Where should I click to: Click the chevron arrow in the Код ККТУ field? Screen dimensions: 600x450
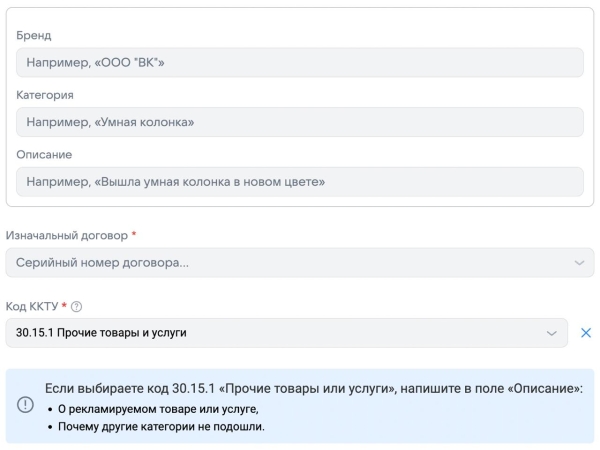551,333
